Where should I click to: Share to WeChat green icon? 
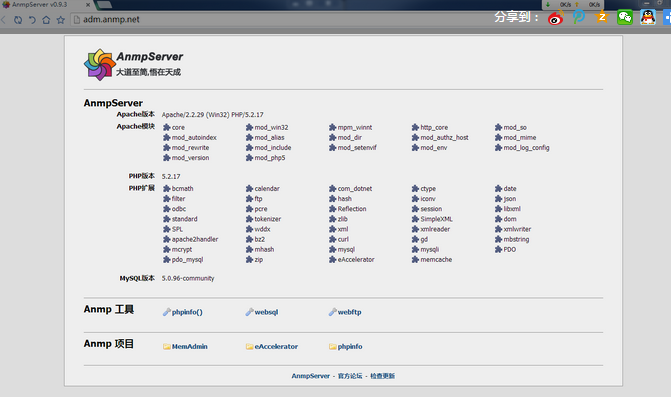click(625, 17)
